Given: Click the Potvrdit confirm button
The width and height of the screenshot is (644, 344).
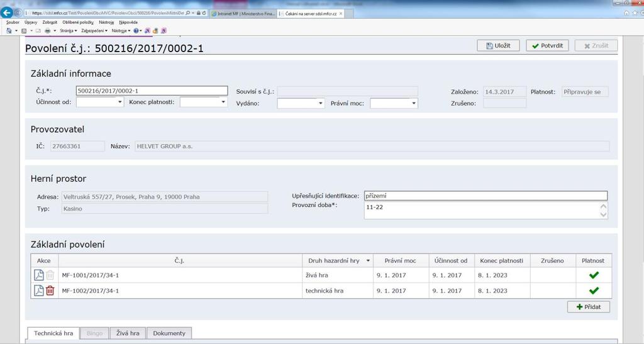Looking at the screenshot, I should coord(548,45).
